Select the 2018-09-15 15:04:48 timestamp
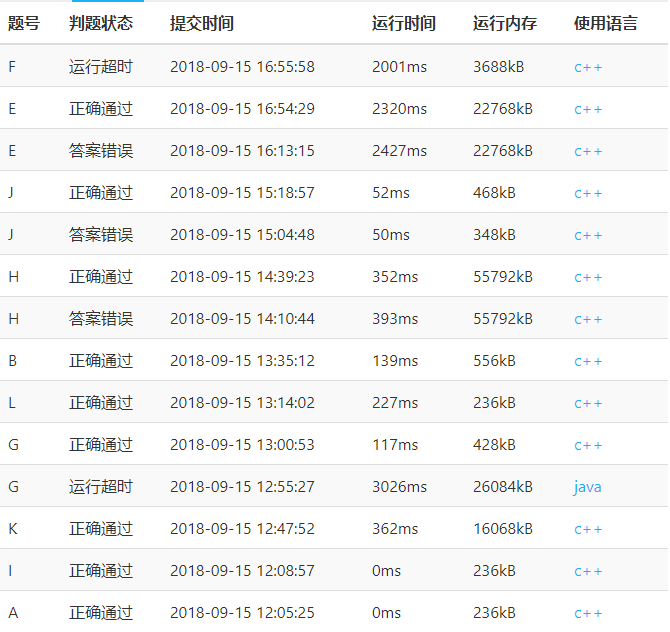Image resolution: width=670 pixels, height=632 pixels. pos(242,235)
